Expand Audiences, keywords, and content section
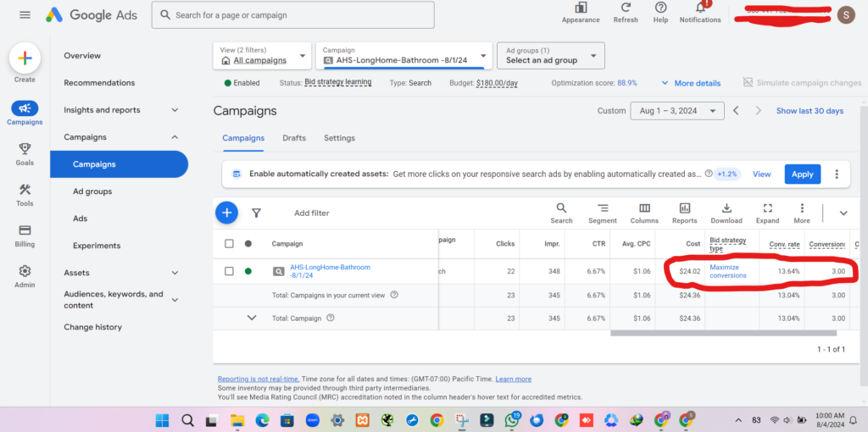The width and height of the screenshot is (868, 432). [175, 300]
